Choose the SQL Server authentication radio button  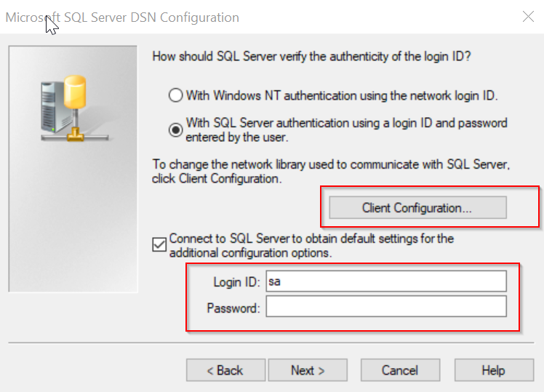(175, 130)
